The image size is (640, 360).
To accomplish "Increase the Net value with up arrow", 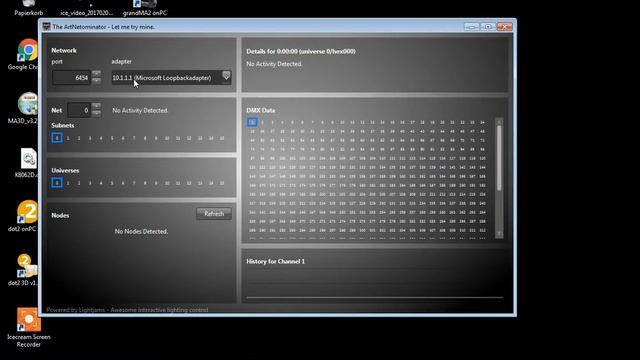I will (x=96, y=106).
